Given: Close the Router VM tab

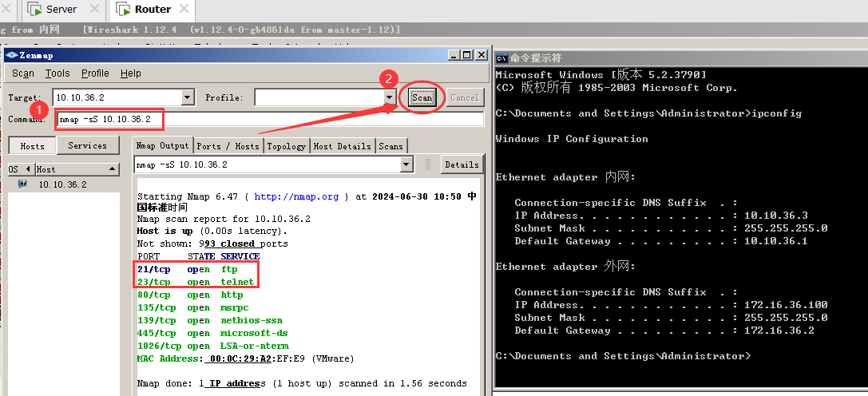Looking at the screenshot, I should (x=184, y=9).
